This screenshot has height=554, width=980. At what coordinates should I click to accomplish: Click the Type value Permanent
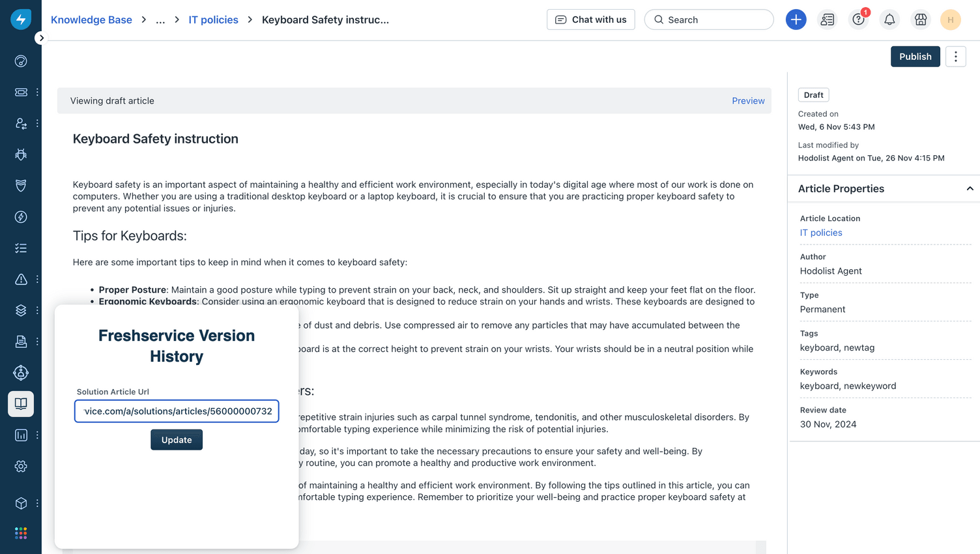click(x=822, y=310)
